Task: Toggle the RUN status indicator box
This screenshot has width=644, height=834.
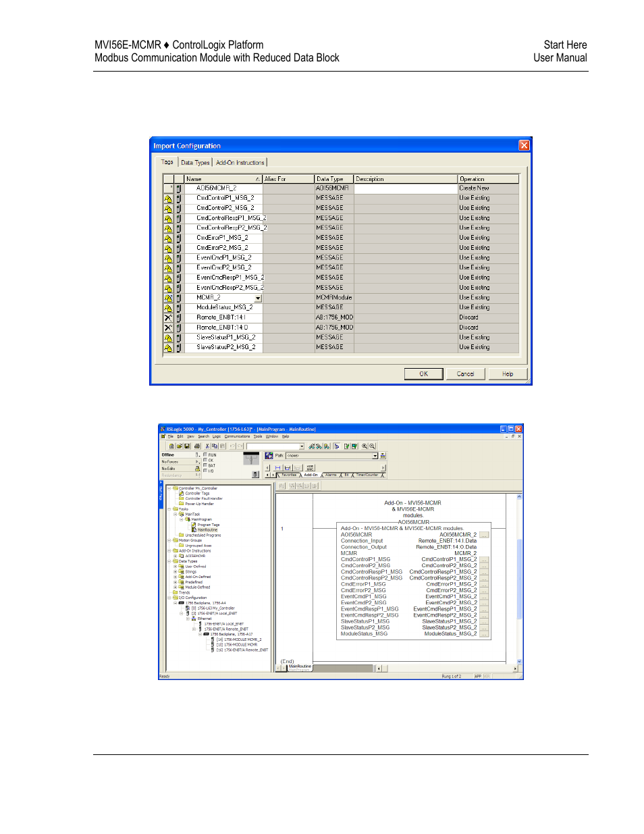Action: click(205, 454)
